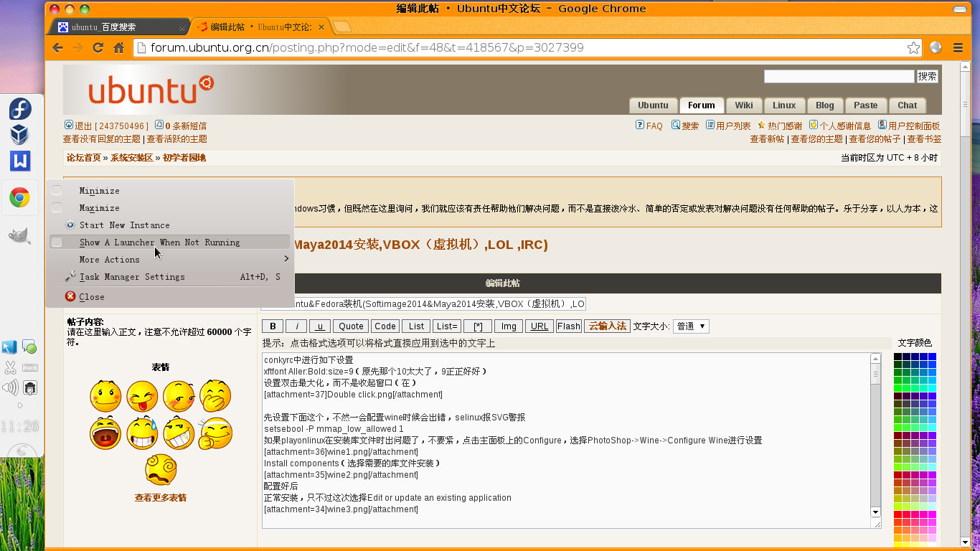This screenshot has width=980, height=551.
Task: Open the Chat site tab
Action: point(907,105)
